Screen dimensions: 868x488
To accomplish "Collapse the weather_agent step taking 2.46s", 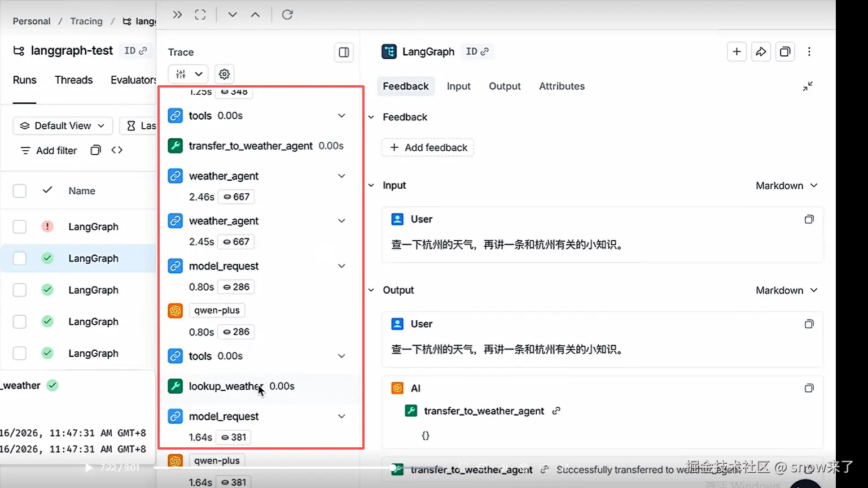I will pyautogui.click(x=341, y=176).
